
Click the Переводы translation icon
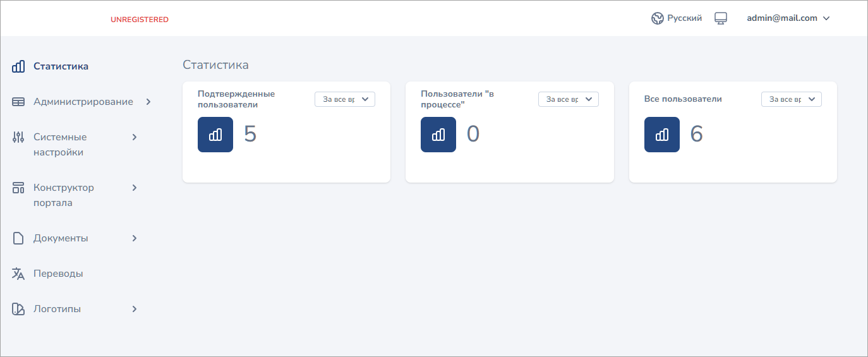click(18, 274)
